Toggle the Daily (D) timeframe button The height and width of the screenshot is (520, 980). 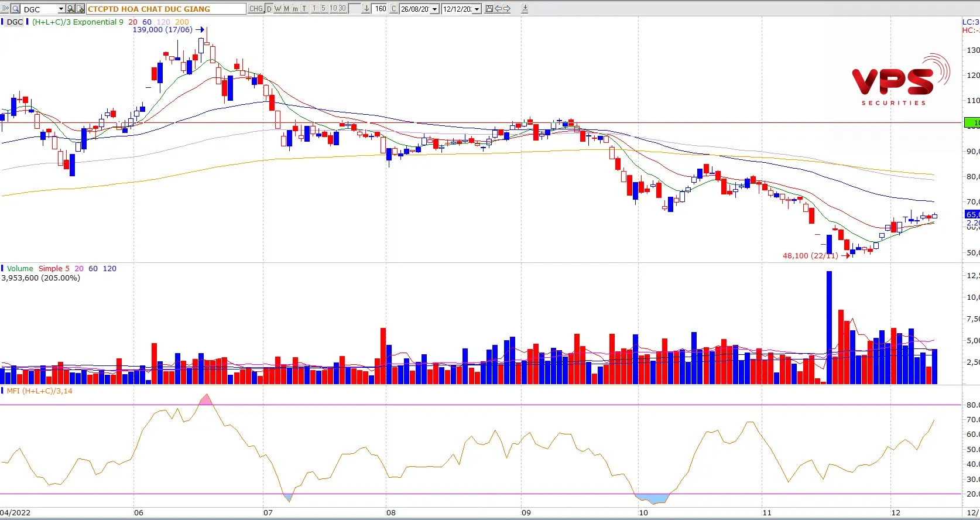pos(269,9)
